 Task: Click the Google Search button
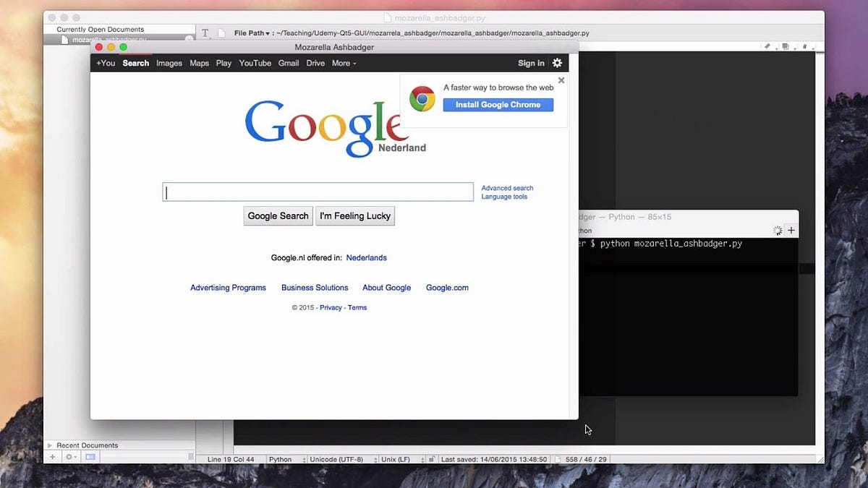tap(278, 215)
